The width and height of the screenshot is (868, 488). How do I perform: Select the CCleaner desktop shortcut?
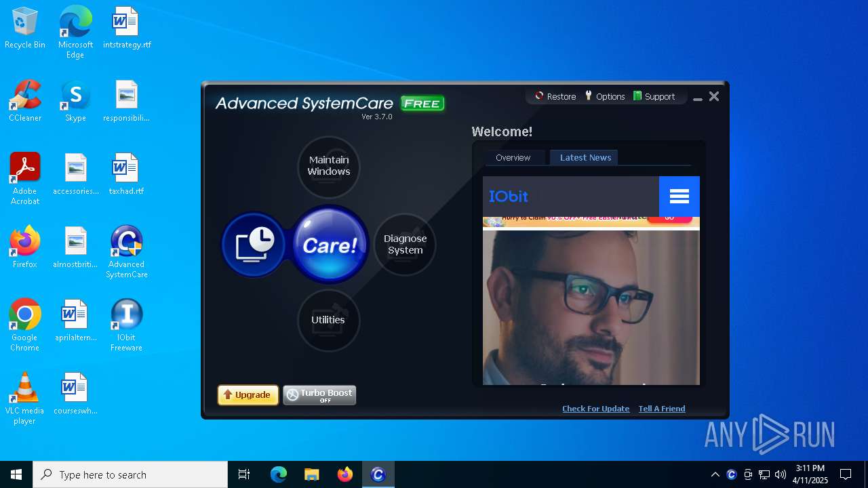pyautogui.click(x=25, y=102)
